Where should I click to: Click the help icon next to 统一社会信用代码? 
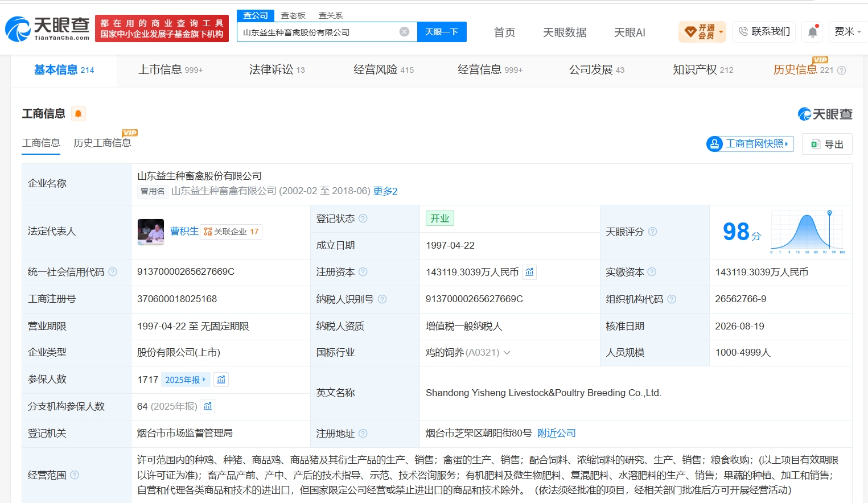113,272
